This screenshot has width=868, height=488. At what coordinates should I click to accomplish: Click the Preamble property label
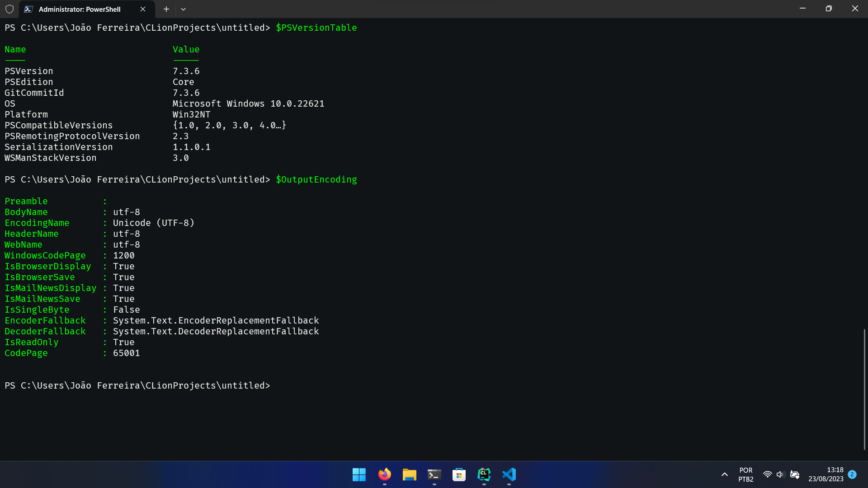26,201
